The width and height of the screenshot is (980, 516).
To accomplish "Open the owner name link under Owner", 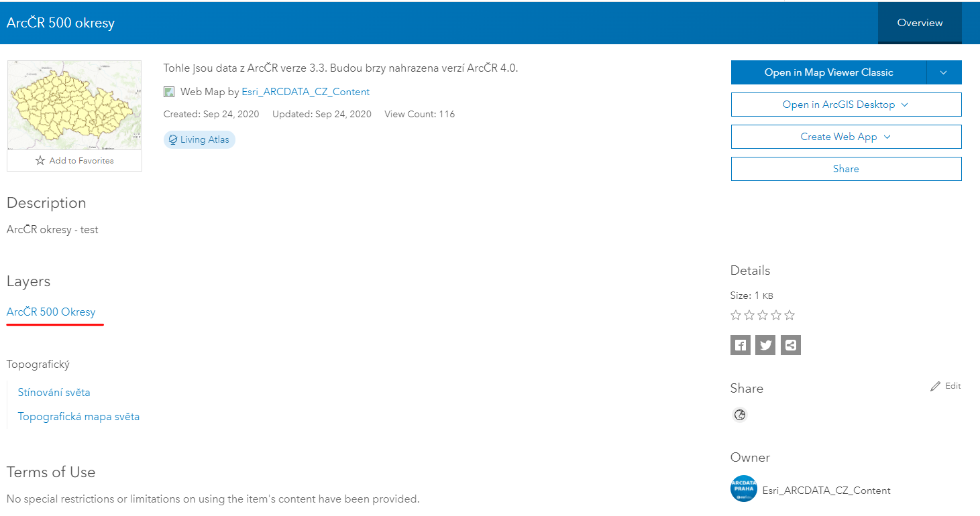I will coord(826,491).
